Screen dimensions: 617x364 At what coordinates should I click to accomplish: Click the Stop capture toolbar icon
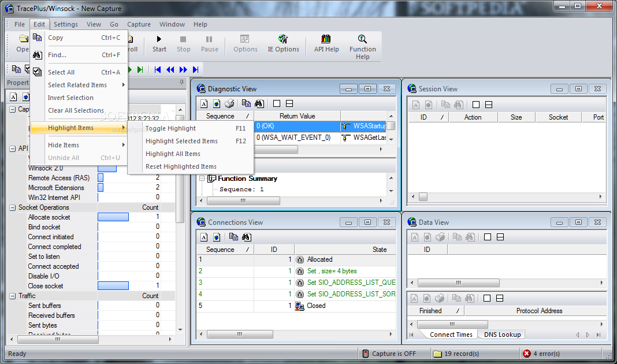coord(183,39)
